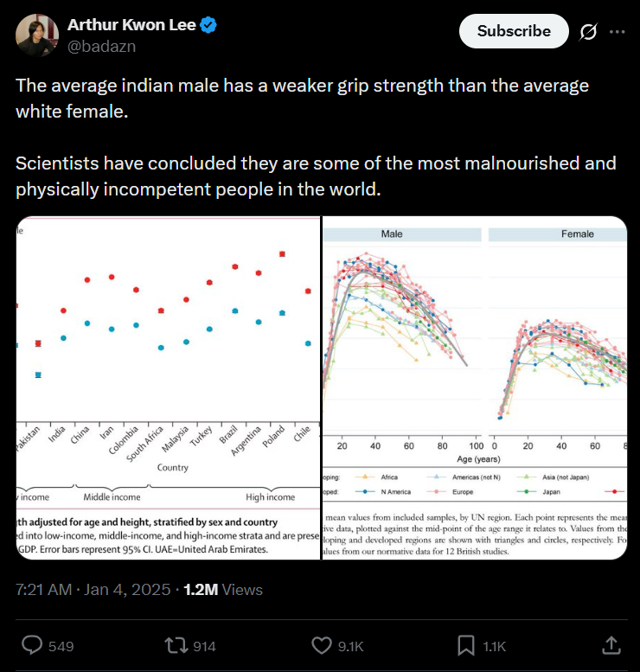The width and height of the screenshot is (640, 672).
Task: Open the Grok explain icon
Action: pyautogui.click(x=588, y=31)
